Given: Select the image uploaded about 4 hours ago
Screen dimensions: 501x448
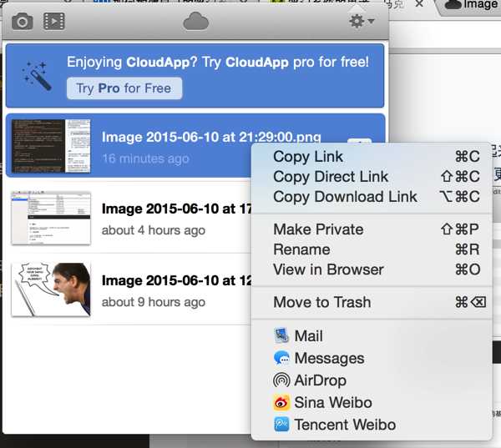Looking at the screenshot, I should pyautogui.click(x=128, y=218).
